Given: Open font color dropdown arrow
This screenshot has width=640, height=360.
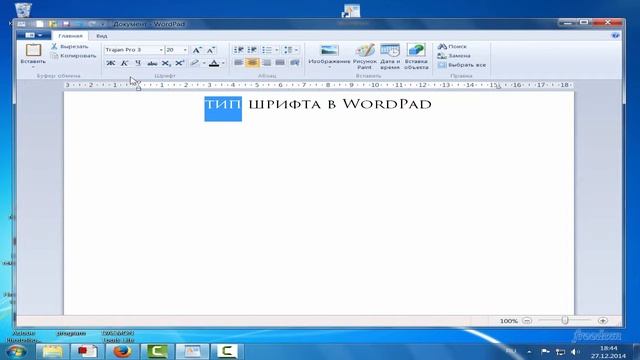Looking at the screenshot, I should pyautogui.click(x=223, y=63).
